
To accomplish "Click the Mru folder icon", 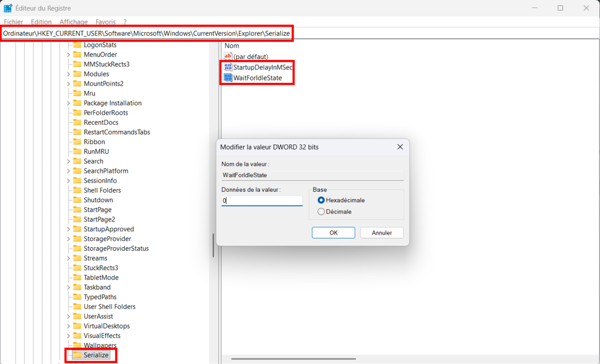I will 76,93.
